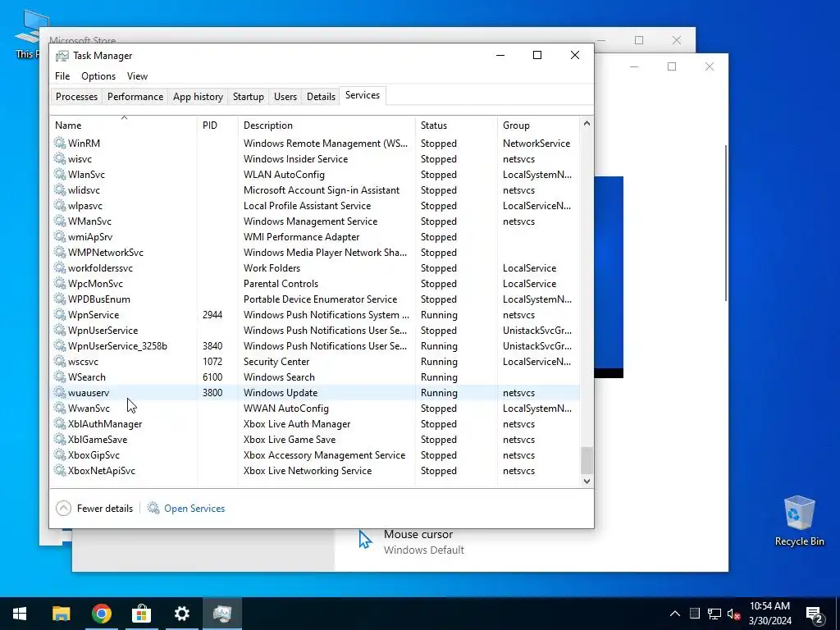Switch to the Performance tab
This screenshot has height=630, width=840.
coord(135,97)
